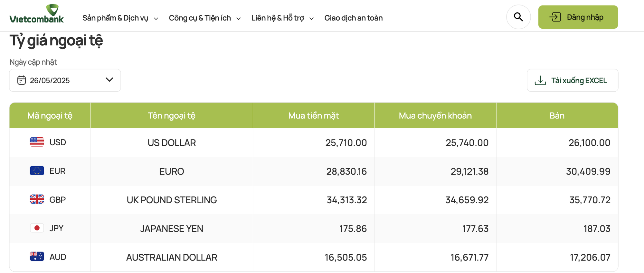Click the 26/05/2025 date field

50,80
